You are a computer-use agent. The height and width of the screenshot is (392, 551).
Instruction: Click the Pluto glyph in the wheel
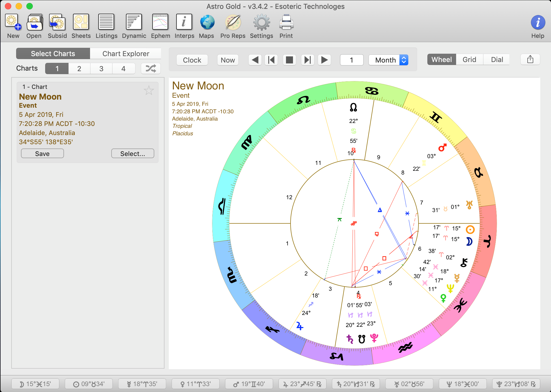pyautogui.click(x=374, y=338)
